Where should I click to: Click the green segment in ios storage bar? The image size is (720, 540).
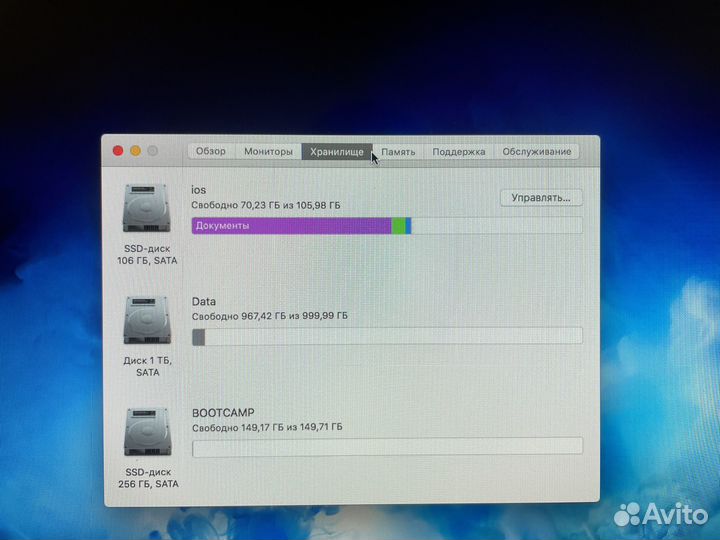click(399, 226)
